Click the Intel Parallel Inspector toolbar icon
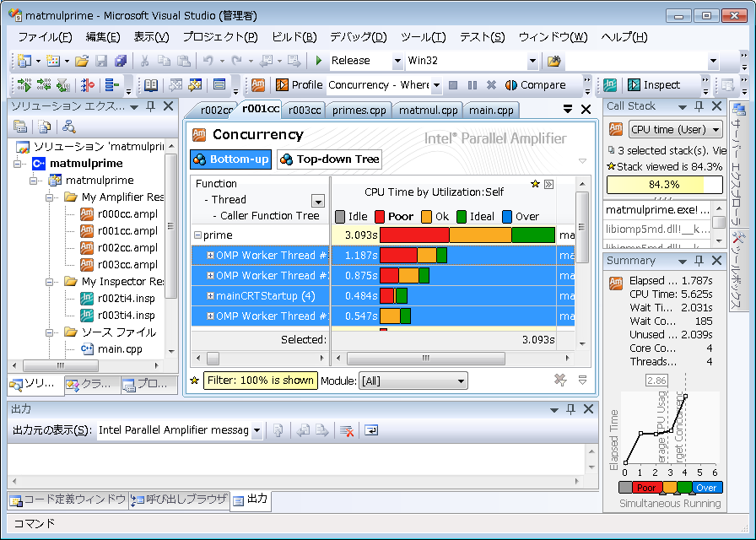Viewport: 756px width, 540px height. click(x=610, y=85)
